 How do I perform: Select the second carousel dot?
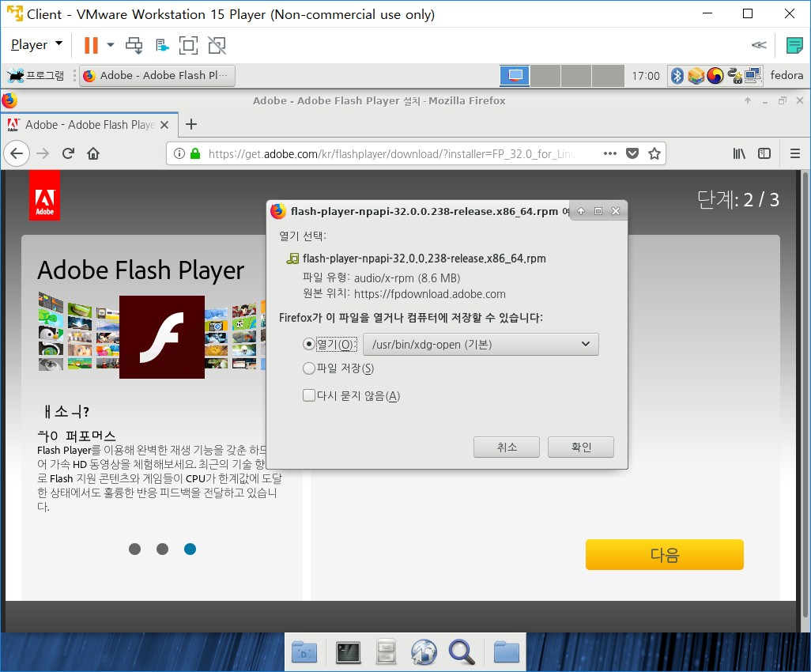pyautogui.click(x=162, y=549)
